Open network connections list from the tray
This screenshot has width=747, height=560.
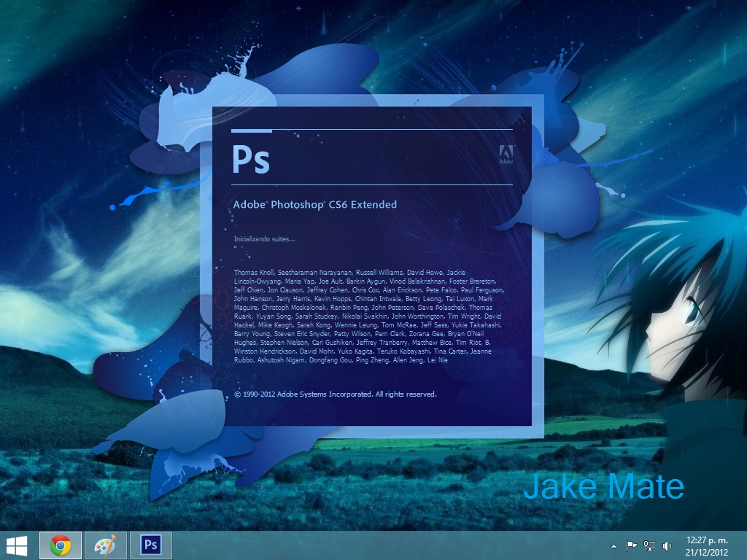(x=649, y=545)
